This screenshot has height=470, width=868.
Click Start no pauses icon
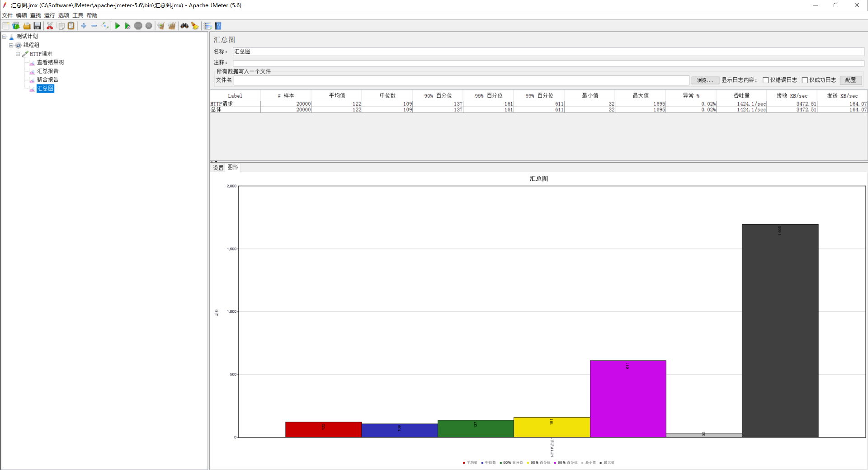point(127,26)
